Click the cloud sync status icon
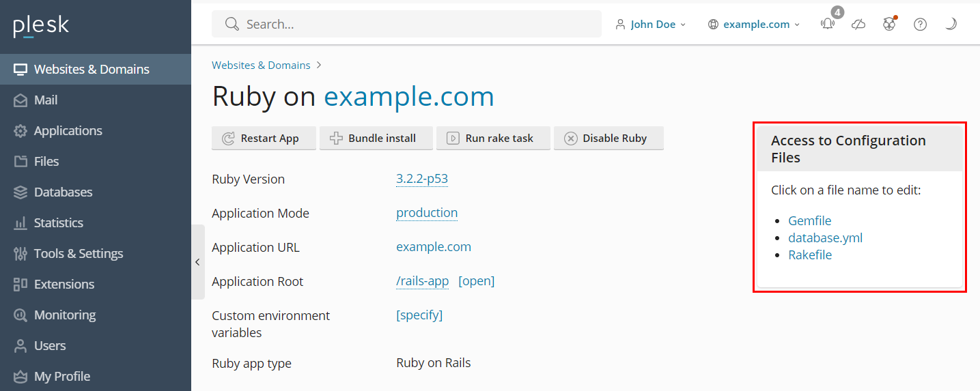980x391 pixels. click(858, 25)
